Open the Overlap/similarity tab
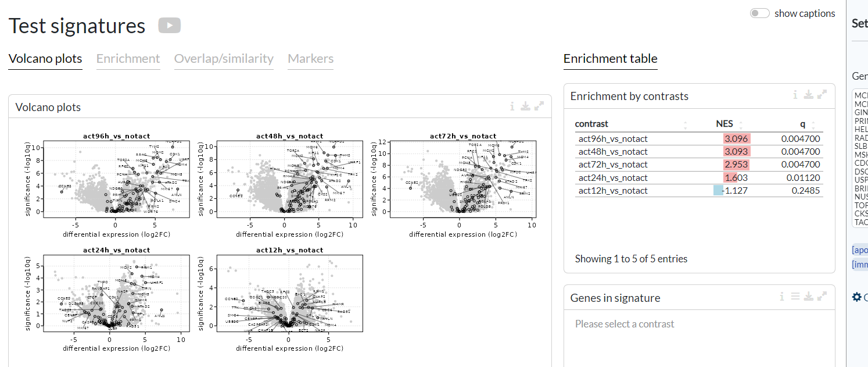The image size is (868, 367). 224,59
